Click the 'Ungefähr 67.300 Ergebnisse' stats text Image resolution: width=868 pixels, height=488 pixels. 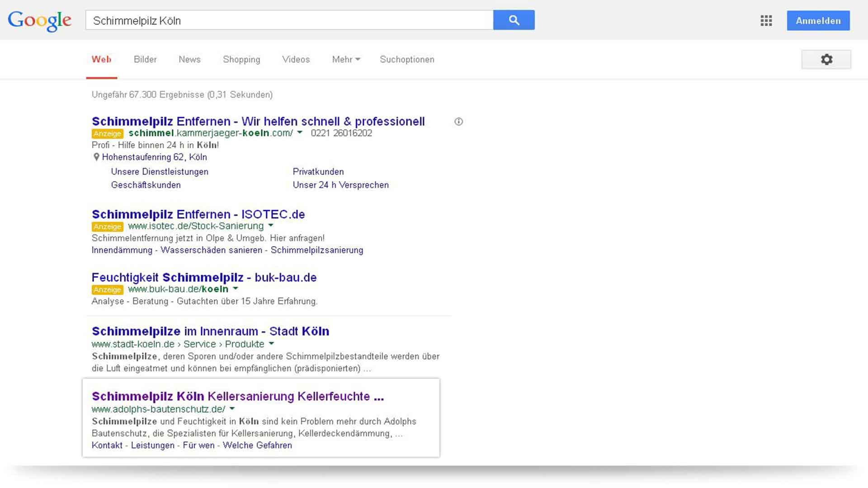182,95
